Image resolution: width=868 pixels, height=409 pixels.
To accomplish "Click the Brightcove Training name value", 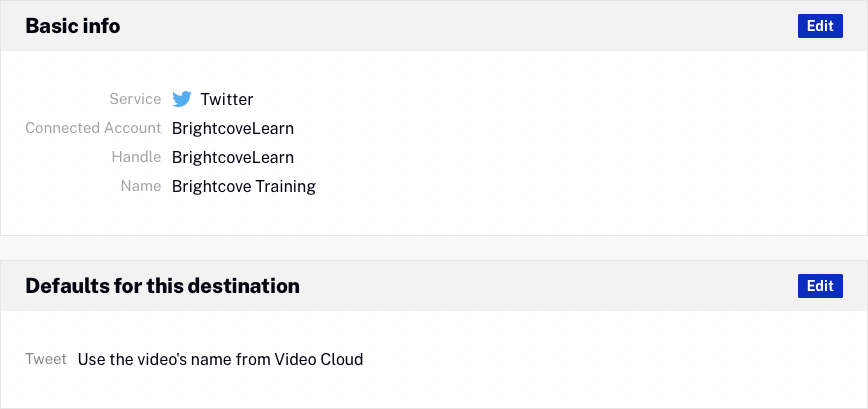I will point(244,186).
